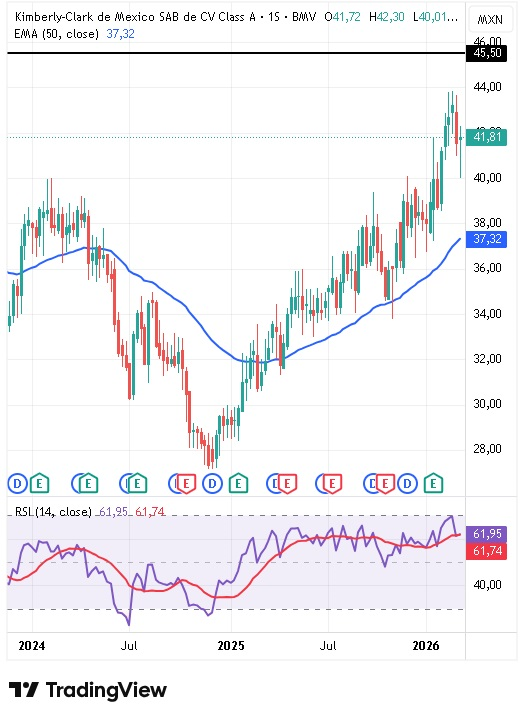The width and height of the screenshot is (527, 707).
Task: Click the purple 61,95 RSI value label
Action: pyautogui.click(x=487, y=534)
